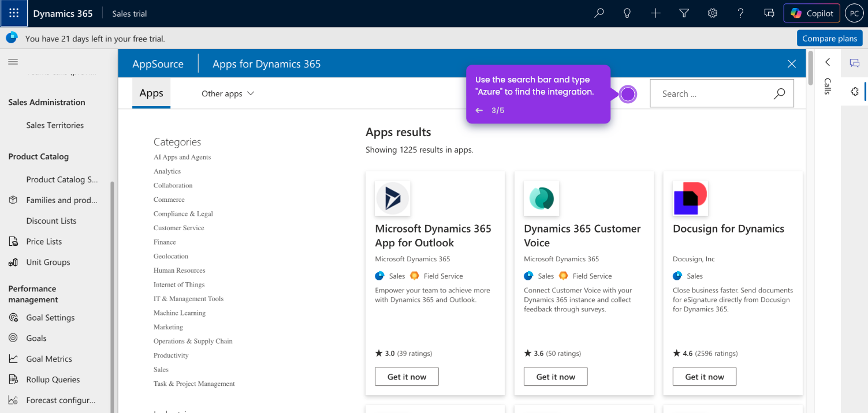The height and width of the screenshot is (413, 868).
Task: Open the PC user account avatar
Action: 854,13
